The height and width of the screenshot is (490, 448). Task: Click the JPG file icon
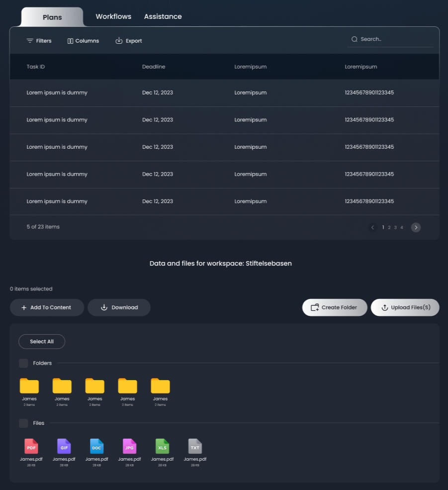129,446
